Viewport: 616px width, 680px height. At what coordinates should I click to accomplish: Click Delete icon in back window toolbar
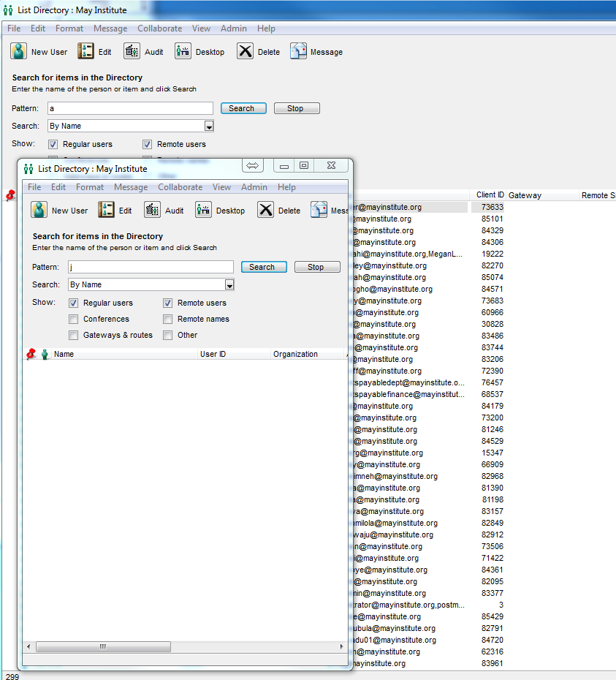click(x=245, y=51)
